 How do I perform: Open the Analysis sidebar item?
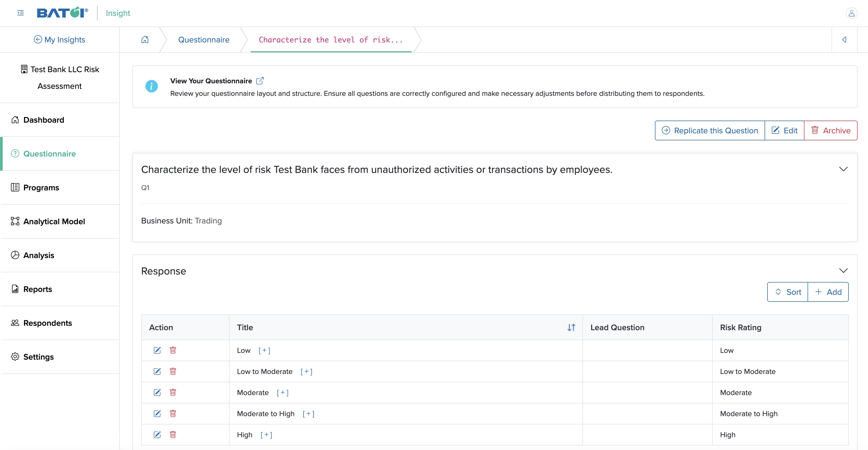tap(60, 255)
